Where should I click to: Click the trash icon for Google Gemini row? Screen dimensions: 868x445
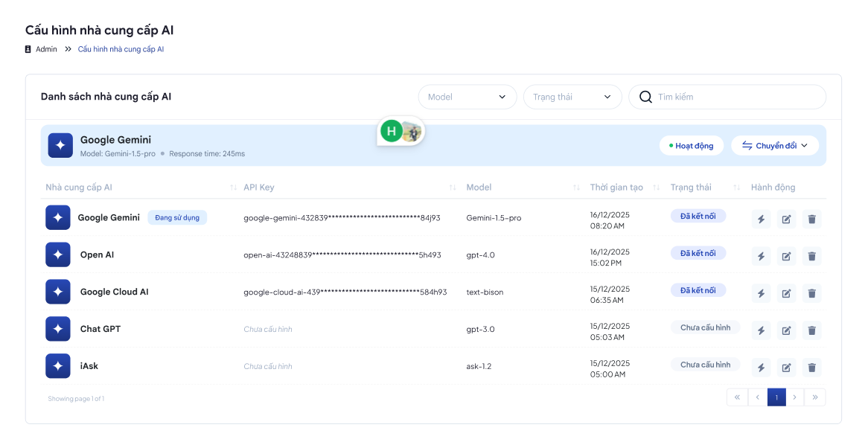click(812, 219)
